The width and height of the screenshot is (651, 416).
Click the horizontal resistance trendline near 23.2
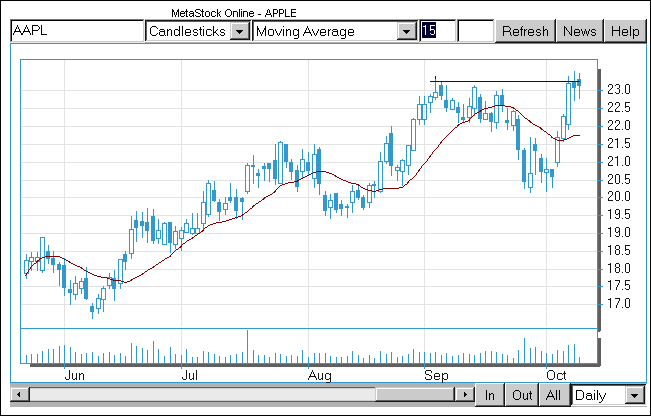click(505, 81)
